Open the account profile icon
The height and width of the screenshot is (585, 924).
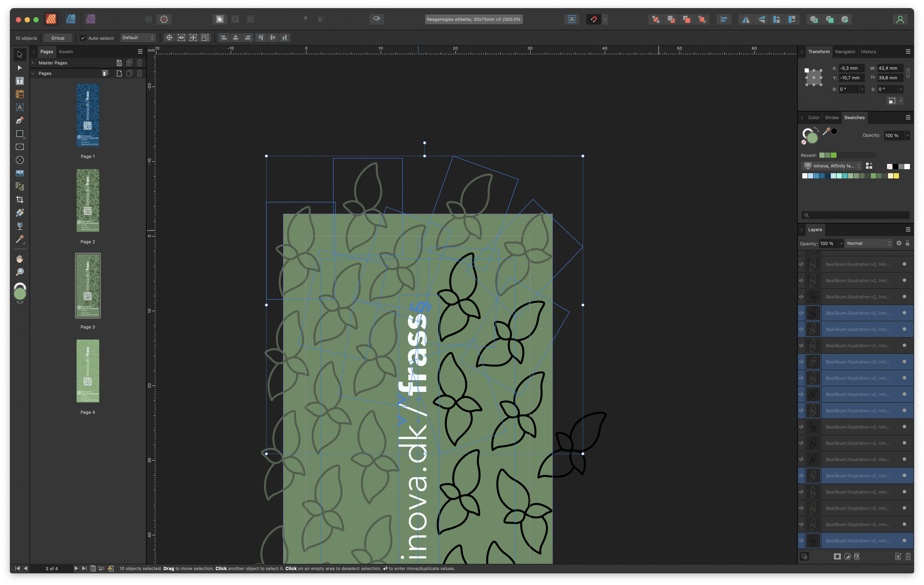tap(900, 19)
